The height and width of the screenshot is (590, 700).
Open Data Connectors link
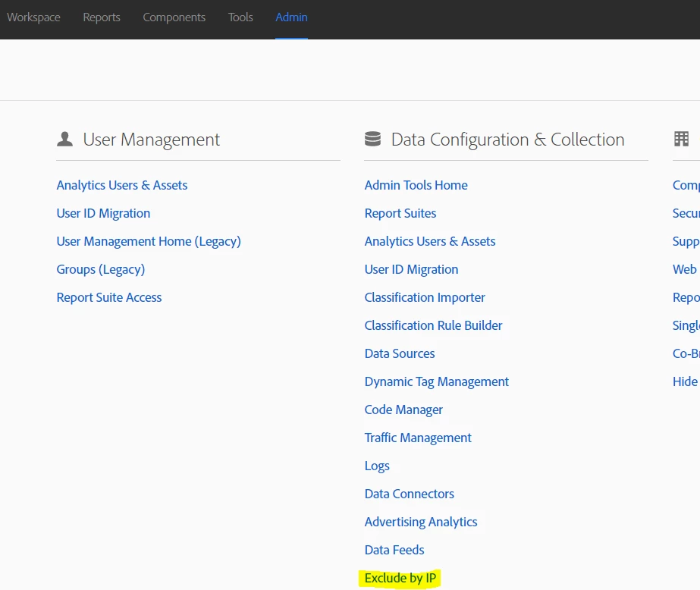click(x=409, y=494)
